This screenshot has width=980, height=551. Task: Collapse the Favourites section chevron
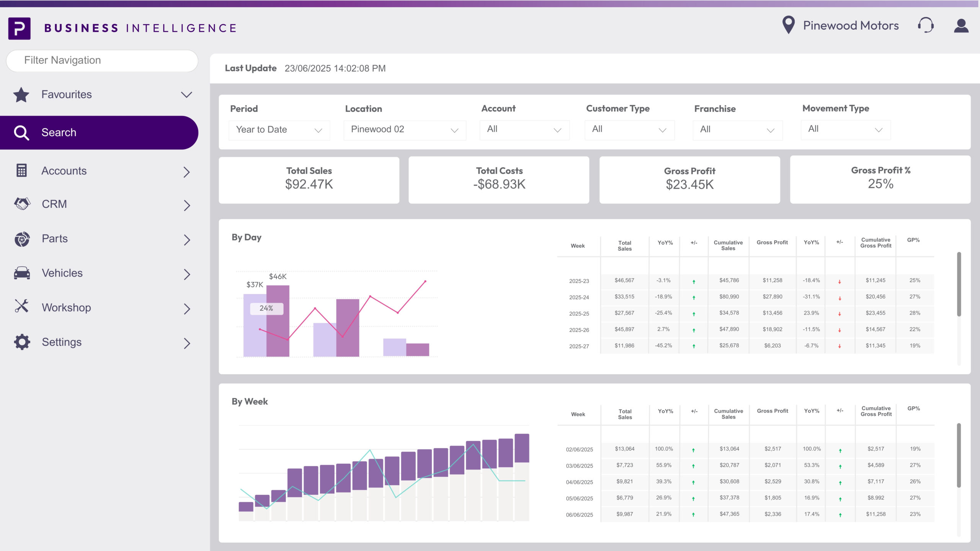point(186,95)
